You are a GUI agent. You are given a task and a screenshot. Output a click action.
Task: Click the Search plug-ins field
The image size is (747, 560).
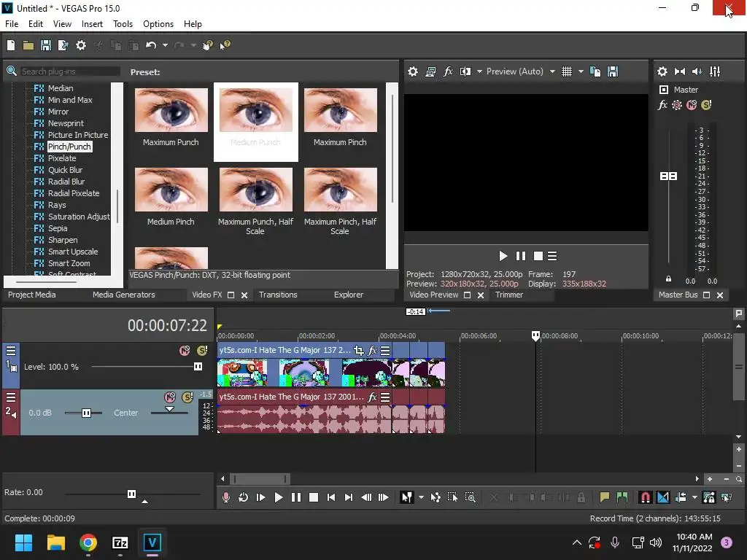coord(69,71)
